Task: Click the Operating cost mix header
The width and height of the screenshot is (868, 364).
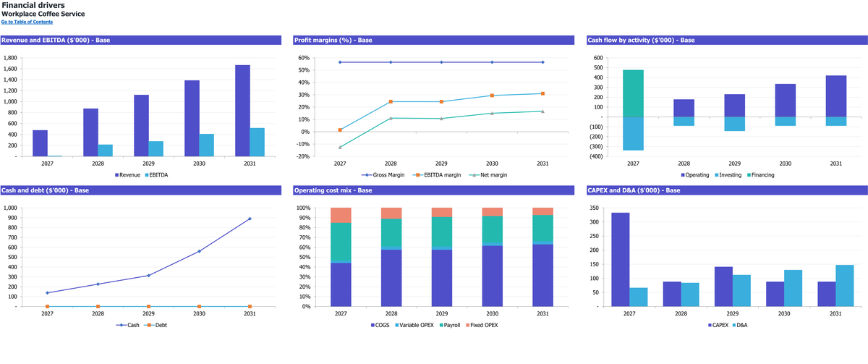Action: [434, 190]
